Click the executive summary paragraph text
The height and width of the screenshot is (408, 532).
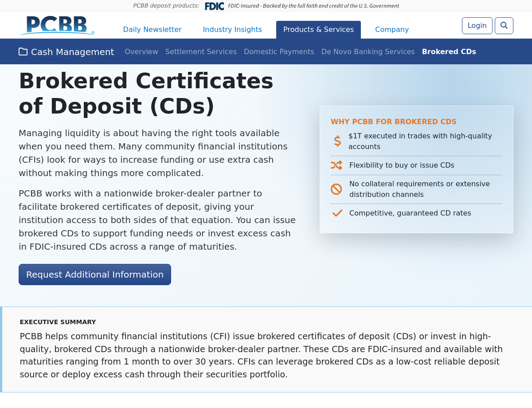coord(261,356)
